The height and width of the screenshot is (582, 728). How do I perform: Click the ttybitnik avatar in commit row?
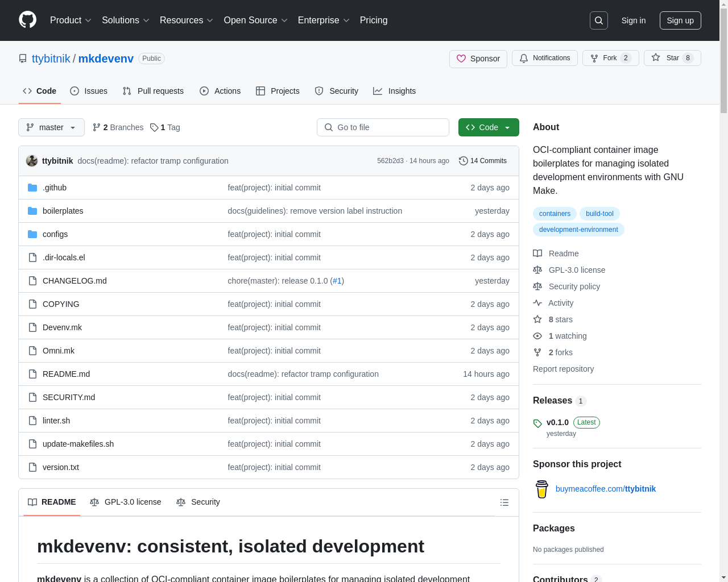tap(32, 161)
